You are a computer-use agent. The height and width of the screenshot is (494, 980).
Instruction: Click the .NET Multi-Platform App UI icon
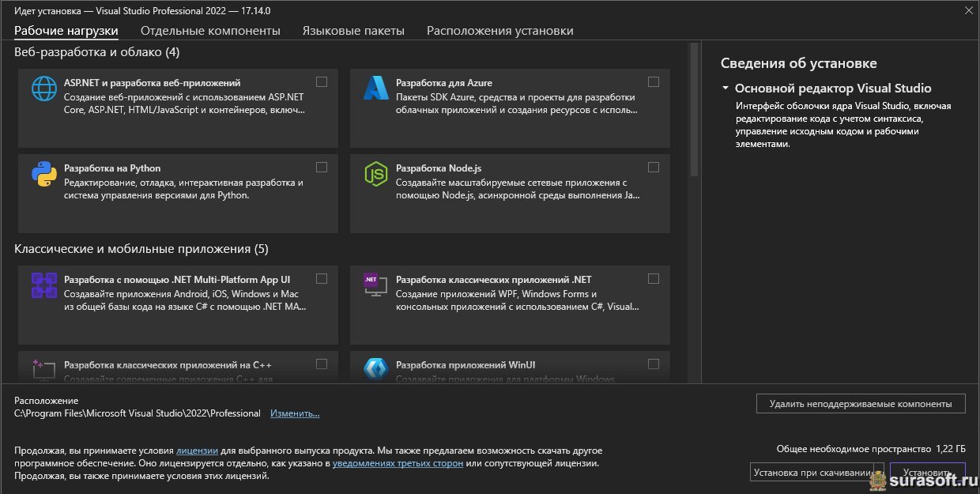(x=43, y=285)
